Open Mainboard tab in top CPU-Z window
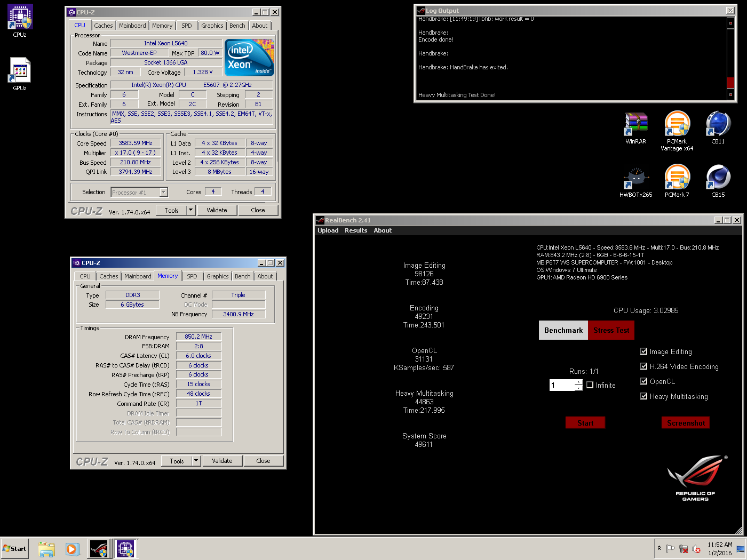This screenshot has height=560, width=747. pyautogui.click(x=132, y=26)
